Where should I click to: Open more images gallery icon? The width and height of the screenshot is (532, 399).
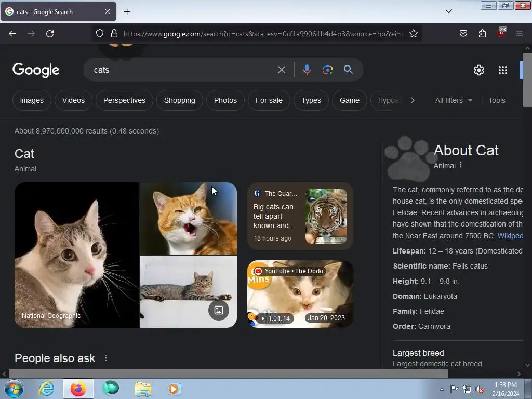tap(219, 310)
